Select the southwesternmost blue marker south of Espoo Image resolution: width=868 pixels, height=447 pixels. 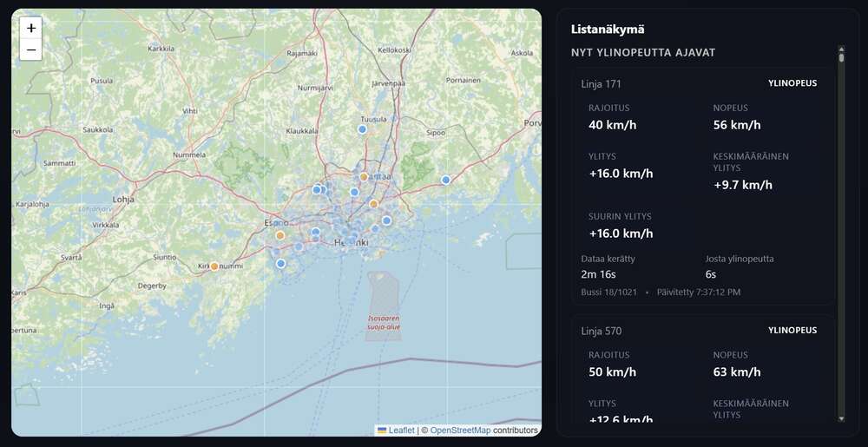coord(280,264)
